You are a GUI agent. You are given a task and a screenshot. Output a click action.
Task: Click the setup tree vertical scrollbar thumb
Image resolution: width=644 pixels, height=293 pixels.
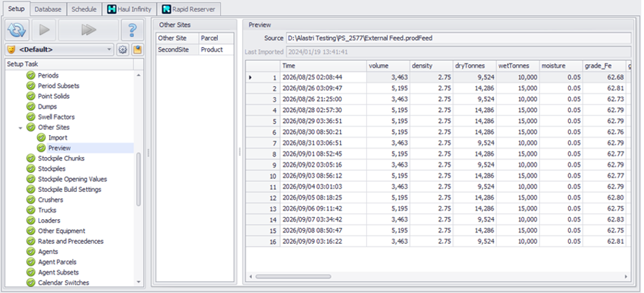139,179
